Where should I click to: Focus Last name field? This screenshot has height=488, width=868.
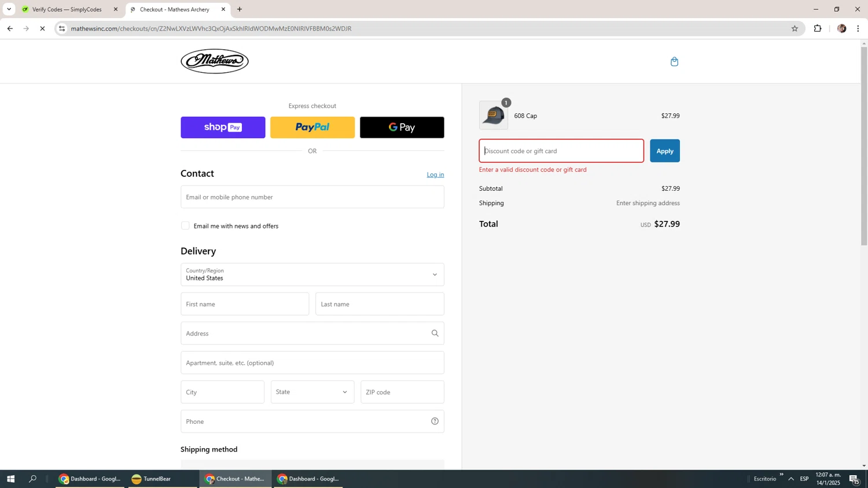click(x=380, y=304)
